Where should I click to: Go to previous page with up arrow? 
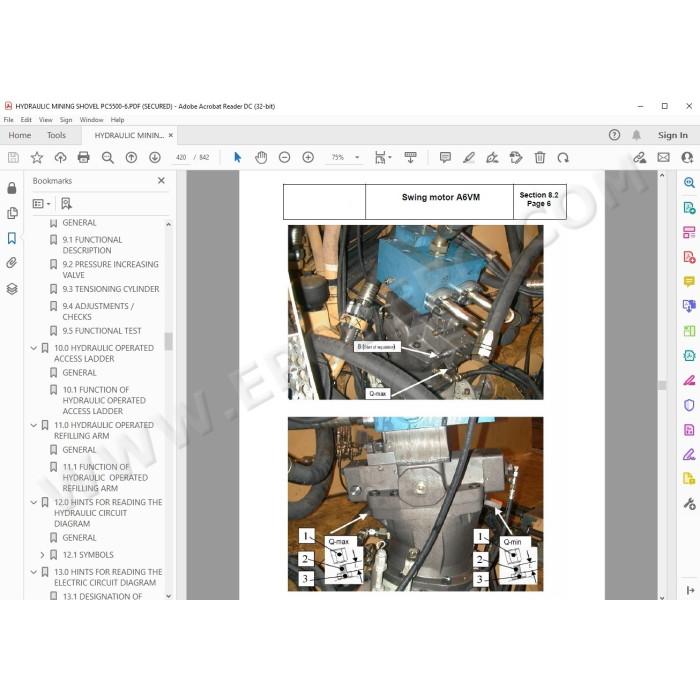pos(131,157)
